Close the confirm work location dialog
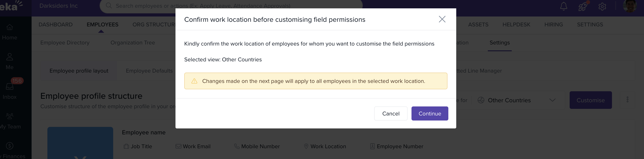The height and width of the screenshot is (159, 644). (x=442, y=19)
